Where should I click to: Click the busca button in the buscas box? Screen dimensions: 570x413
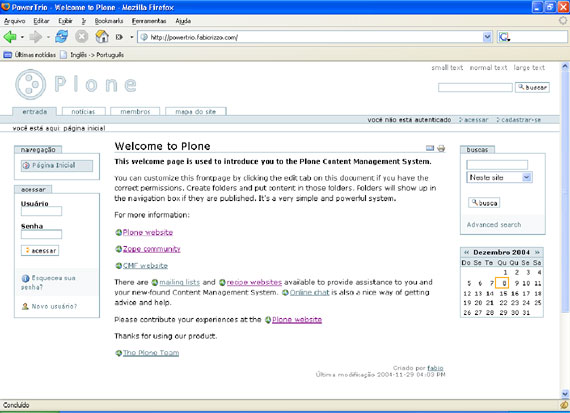[x=484, y=203]
